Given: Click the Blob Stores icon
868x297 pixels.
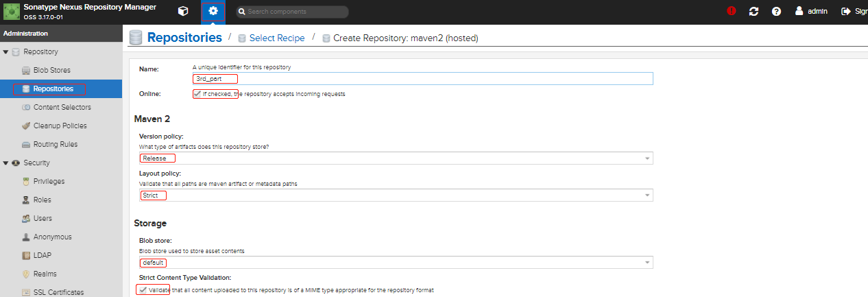Looking at the screenshot, I should coord(26,71).
